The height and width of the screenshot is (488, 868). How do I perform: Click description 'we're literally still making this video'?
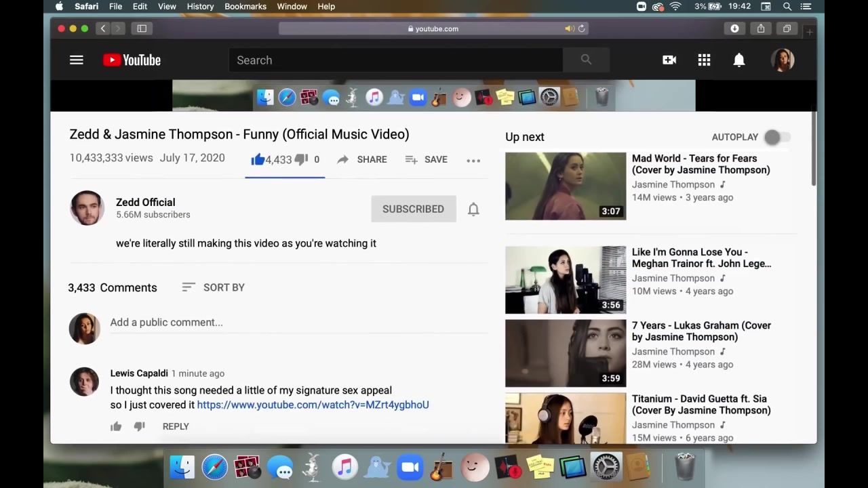(x=246, y=243)
